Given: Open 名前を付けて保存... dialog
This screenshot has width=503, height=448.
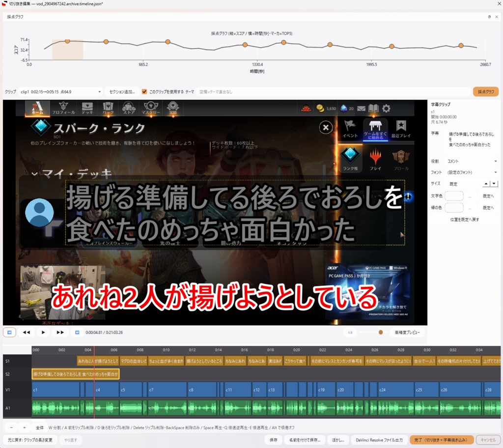Looking at the screenshot, I should (305, 440).
